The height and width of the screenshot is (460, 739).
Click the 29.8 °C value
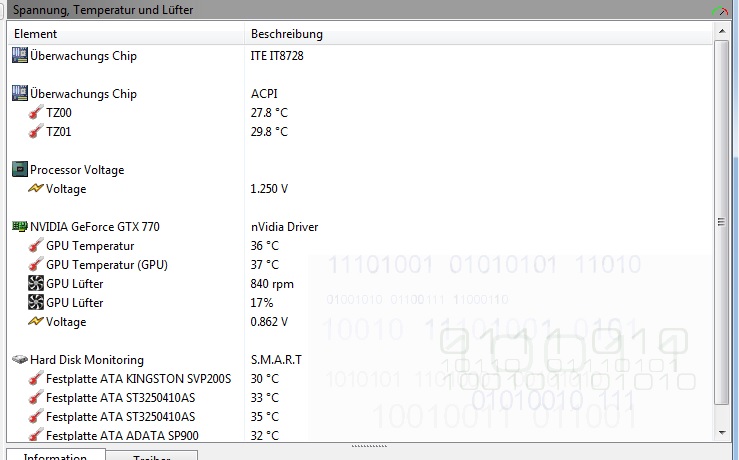point(269,131)
